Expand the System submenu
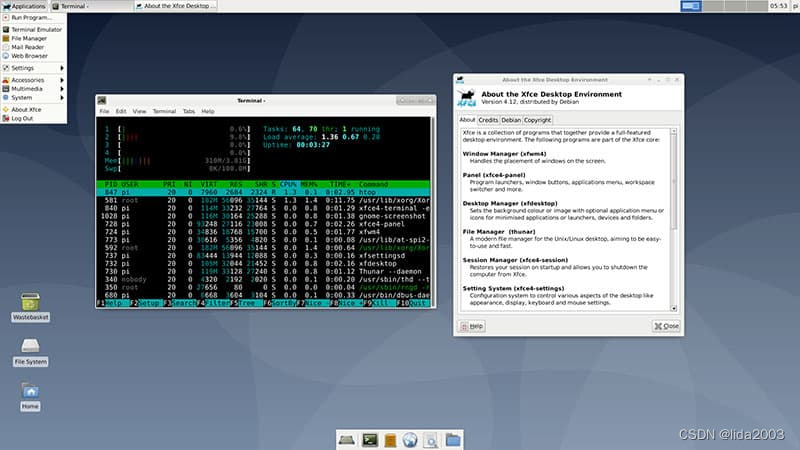Viewport: 800px width, 450px height. coord(33,97)
